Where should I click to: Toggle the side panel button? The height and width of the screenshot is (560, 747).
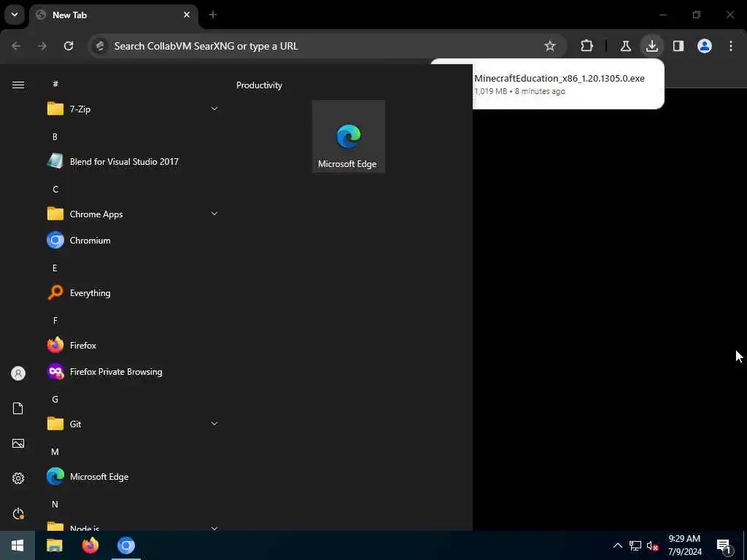[678, 46]
